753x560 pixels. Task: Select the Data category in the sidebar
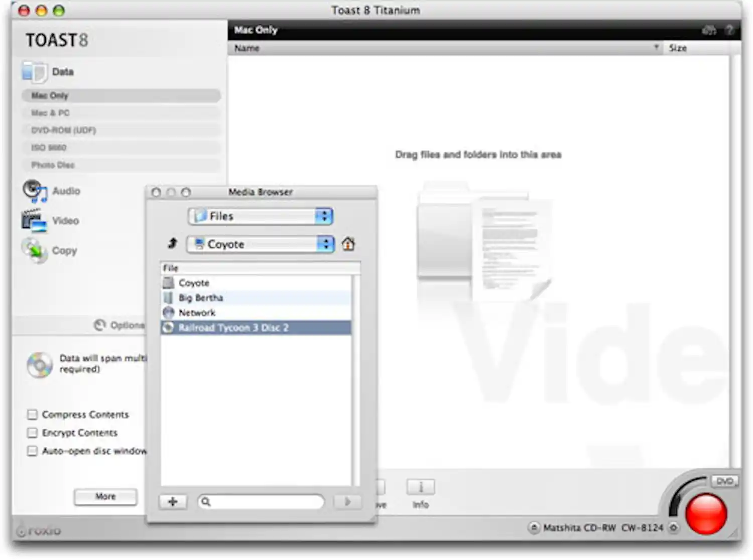[x=62, y=72]
